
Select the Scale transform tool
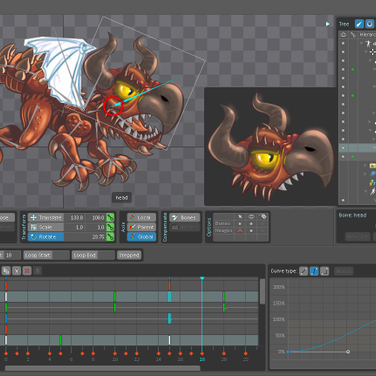46,227
